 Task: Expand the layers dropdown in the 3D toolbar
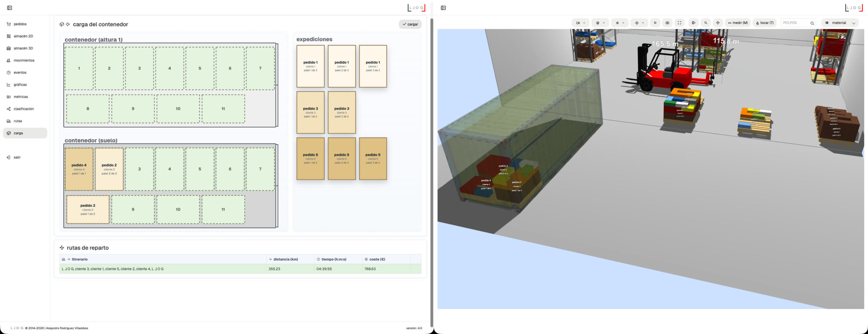[600, 23]
